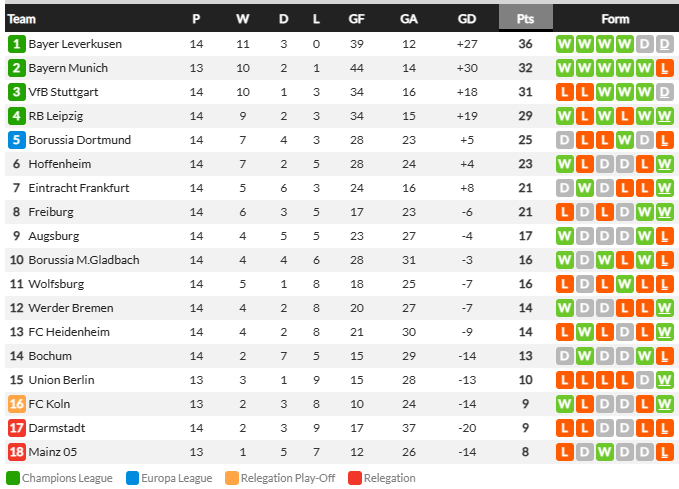The image size is (679, 489).
Task: Click Bayern Munich's latest form result L
Action: tap(664, 68)
